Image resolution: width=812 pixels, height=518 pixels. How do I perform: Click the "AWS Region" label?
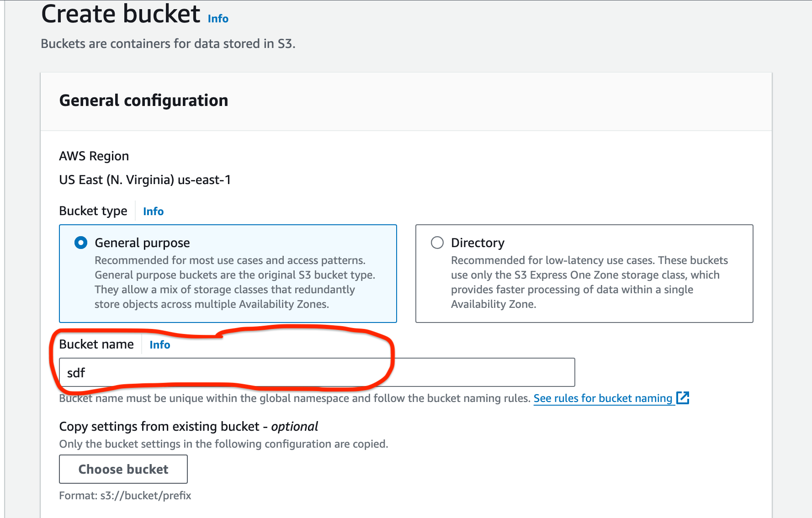94,156
